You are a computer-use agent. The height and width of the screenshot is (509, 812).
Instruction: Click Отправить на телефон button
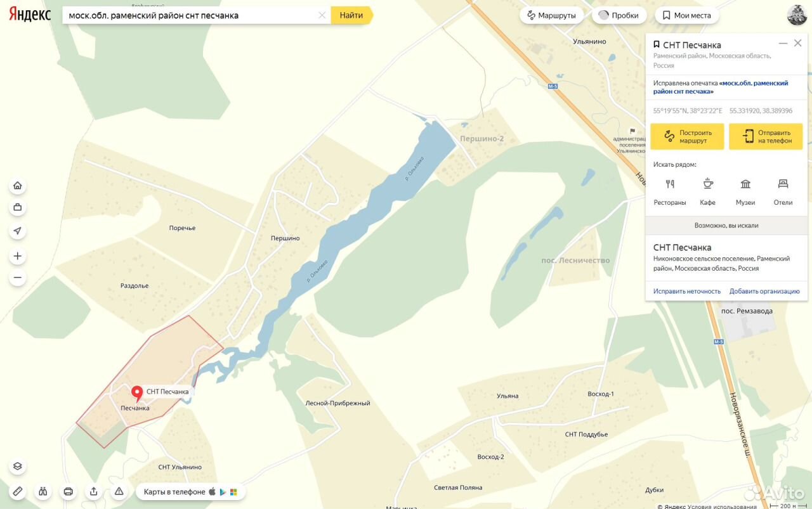(x=766, y=136)
